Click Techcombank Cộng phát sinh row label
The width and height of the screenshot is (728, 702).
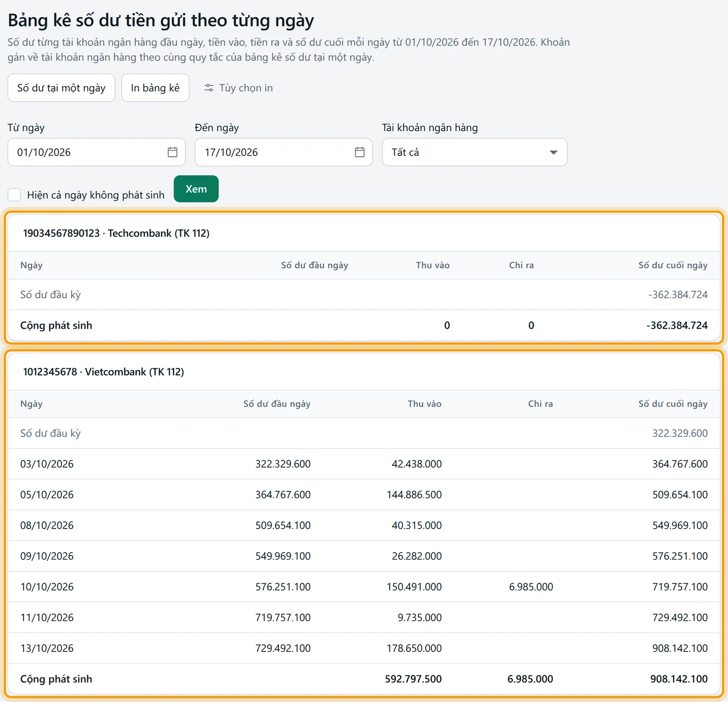[56, 326]
